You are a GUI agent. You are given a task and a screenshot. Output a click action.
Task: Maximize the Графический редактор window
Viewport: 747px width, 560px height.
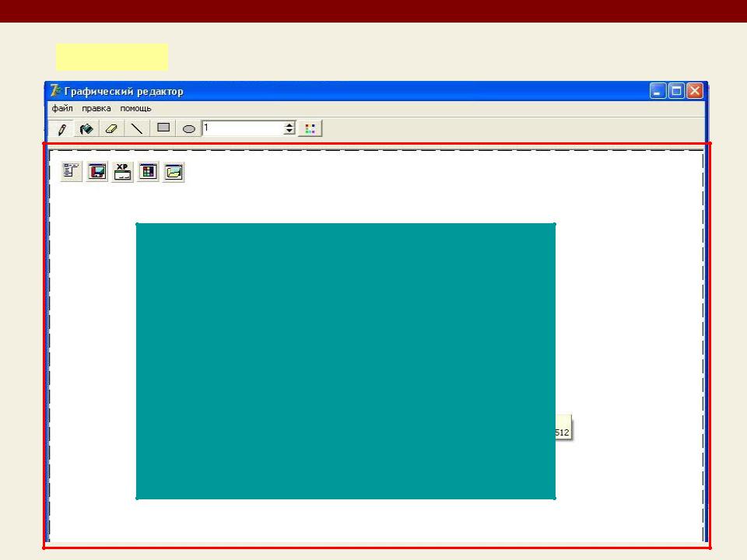pyautogui.click(x=676, y=90)
